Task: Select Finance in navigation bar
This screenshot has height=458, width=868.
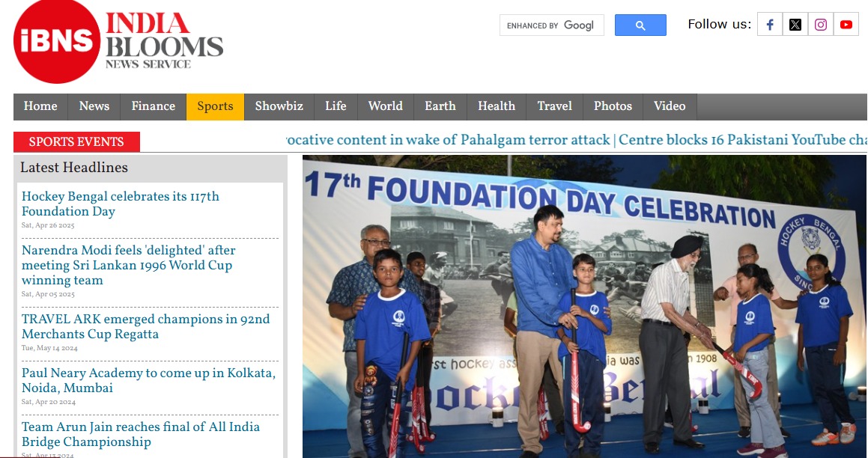Action: pos(154,106)
